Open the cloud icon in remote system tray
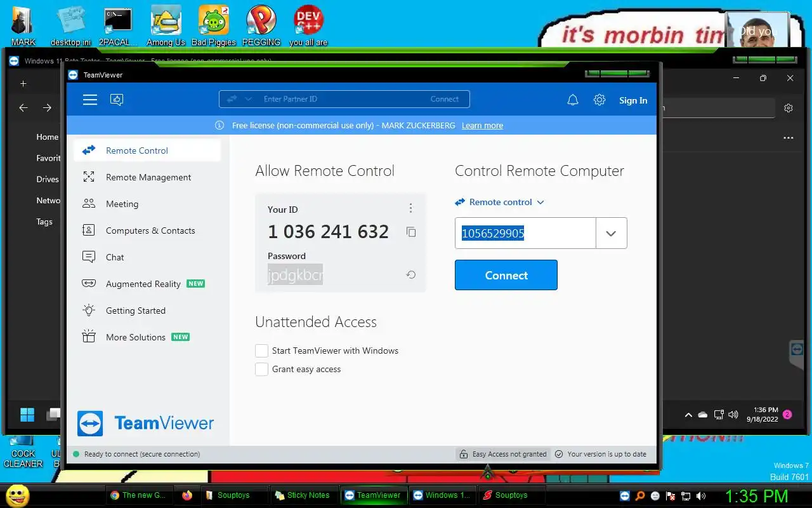The image size is (812, 508). tap(703, 415)
